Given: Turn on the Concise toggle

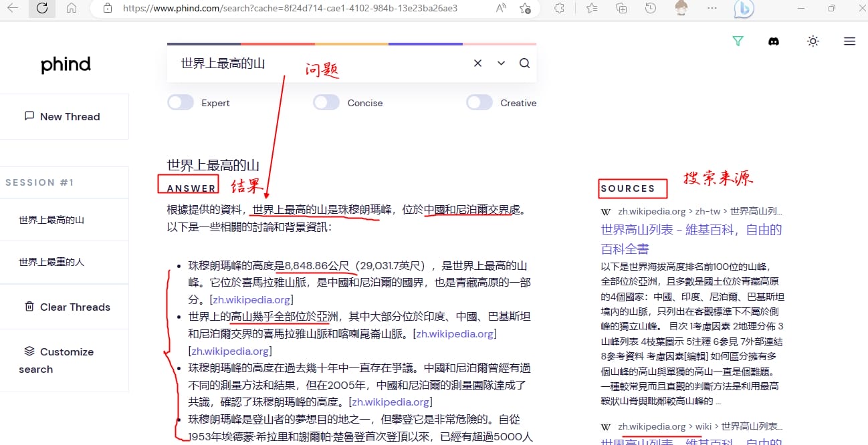Looking at the screenshot, I should [x=326, y=103].
